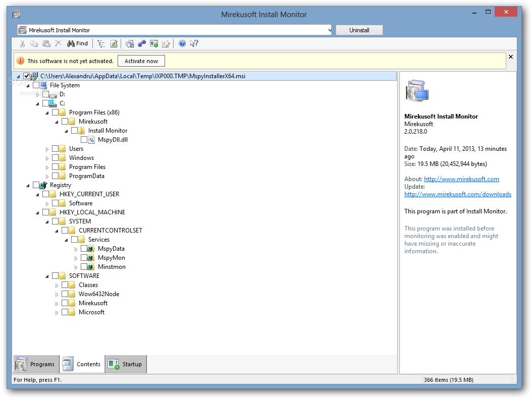Check the File System checkbox
532x399 pixels.
36,85
